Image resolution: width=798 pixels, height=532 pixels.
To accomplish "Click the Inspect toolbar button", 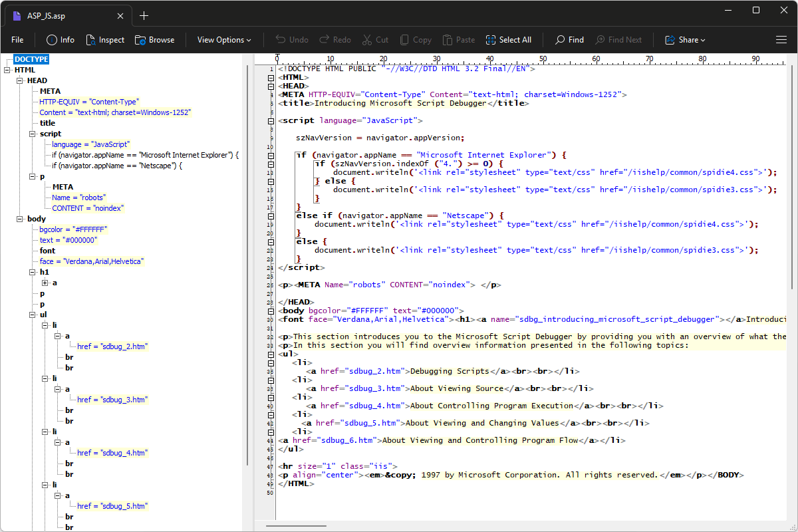I will coord(105,40).
